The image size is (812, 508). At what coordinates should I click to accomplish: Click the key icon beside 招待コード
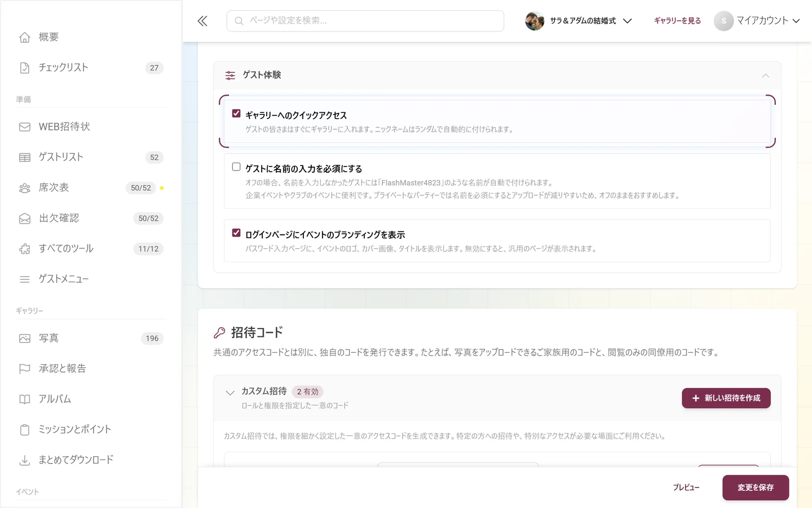pyautogui.click(x=219, y=333)
